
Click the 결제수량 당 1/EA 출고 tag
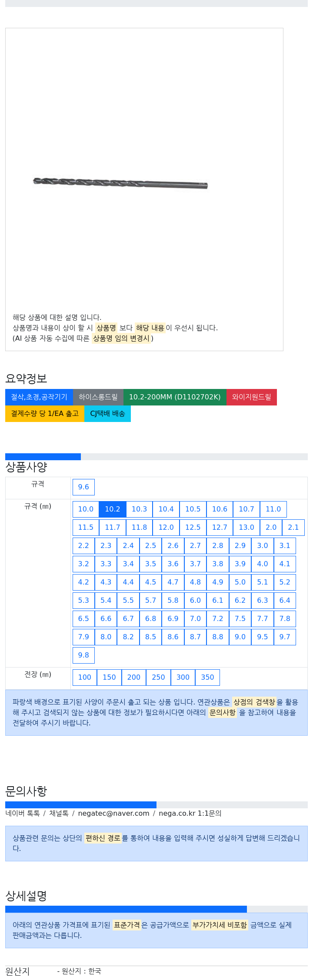tap(45, 413)
